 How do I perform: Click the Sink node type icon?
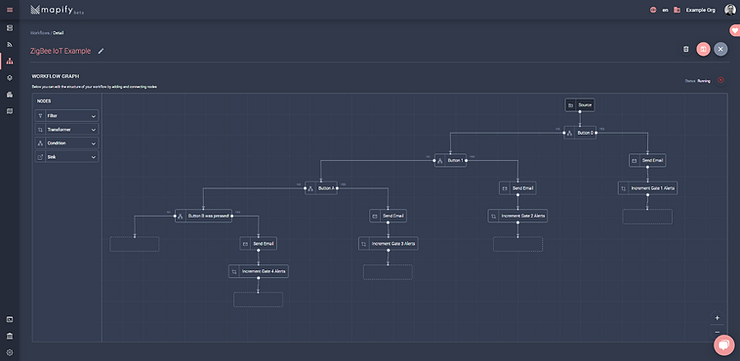tap(40, 157)
